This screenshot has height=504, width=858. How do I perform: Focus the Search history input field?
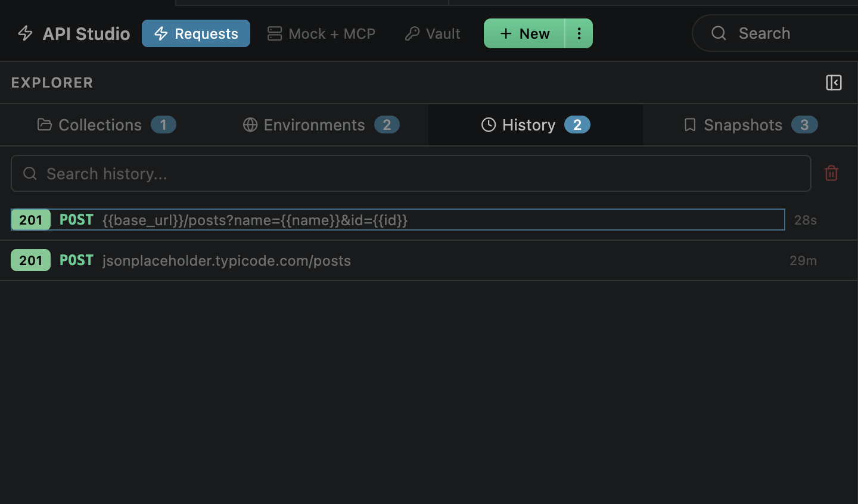coord(411,173)
